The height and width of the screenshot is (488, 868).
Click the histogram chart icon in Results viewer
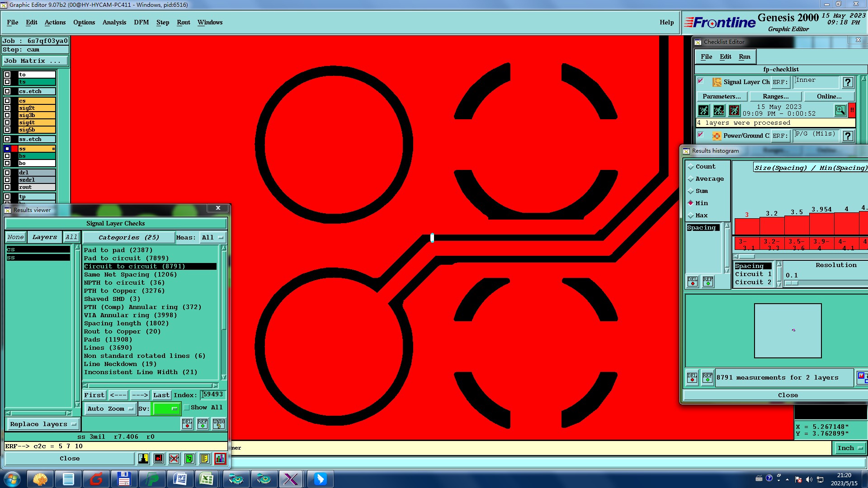point(220,459)
